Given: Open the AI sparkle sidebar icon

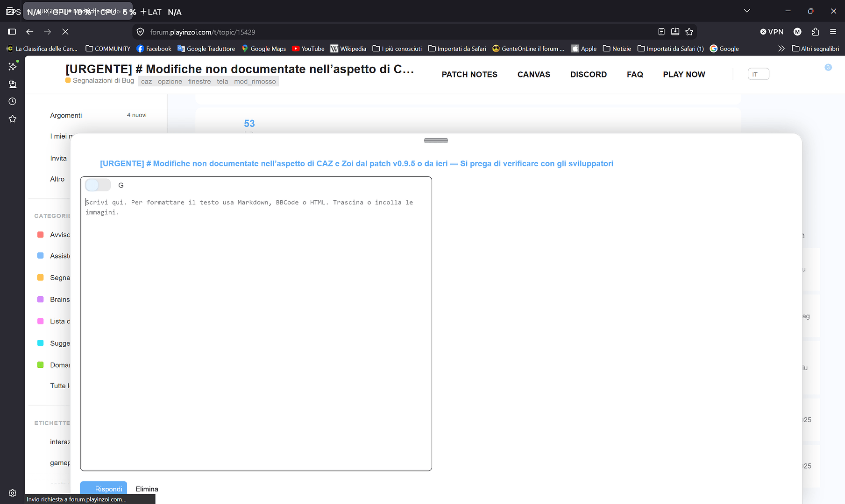Looking at the screenshot, I should pos(13,66).
